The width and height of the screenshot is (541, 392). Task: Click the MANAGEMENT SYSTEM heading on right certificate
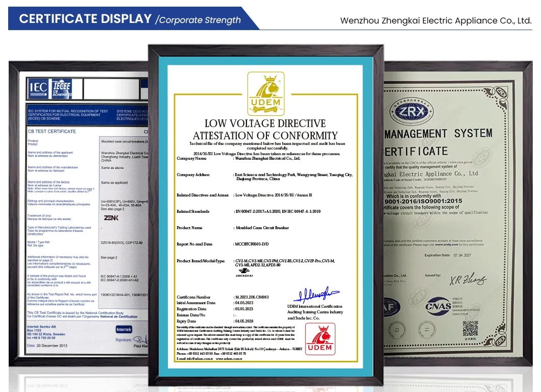(438, 134)
